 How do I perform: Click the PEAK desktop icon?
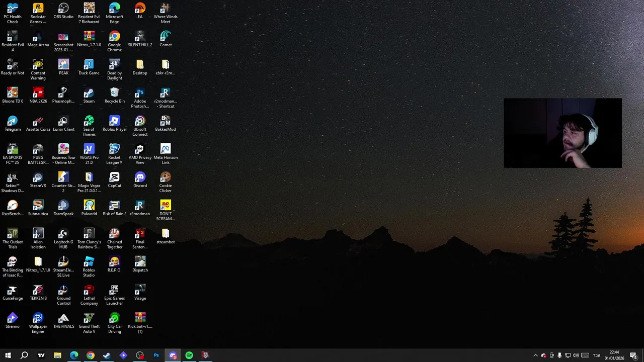point(63,67)
